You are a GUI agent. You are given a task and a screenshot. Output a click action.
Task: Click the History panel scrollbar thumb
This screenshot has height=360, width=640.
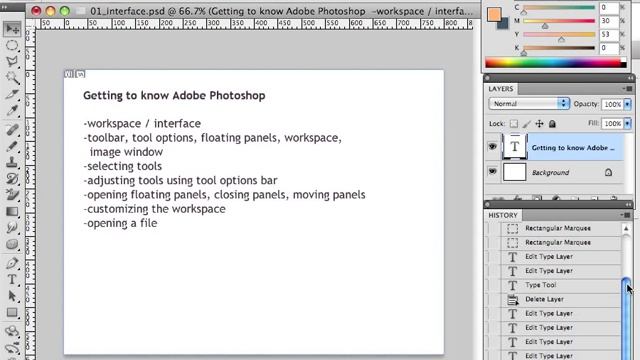point(626,318)
